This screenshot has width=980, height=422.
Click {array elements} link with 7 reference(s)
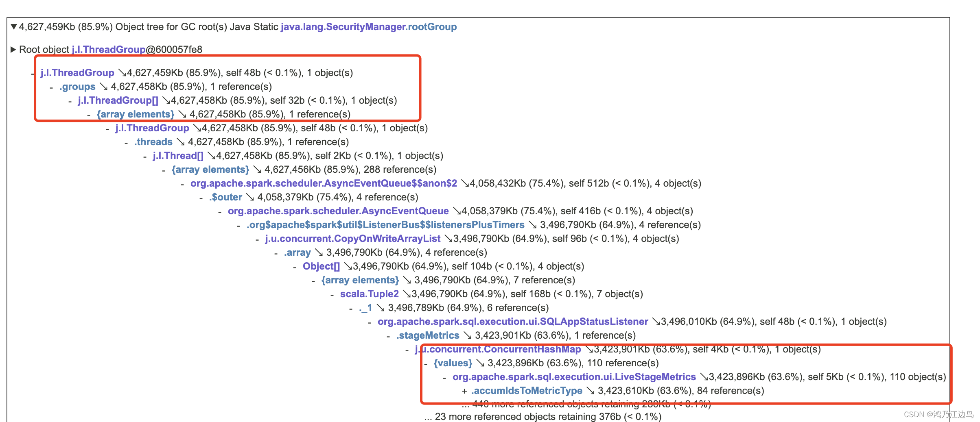[x=360, y=280]
